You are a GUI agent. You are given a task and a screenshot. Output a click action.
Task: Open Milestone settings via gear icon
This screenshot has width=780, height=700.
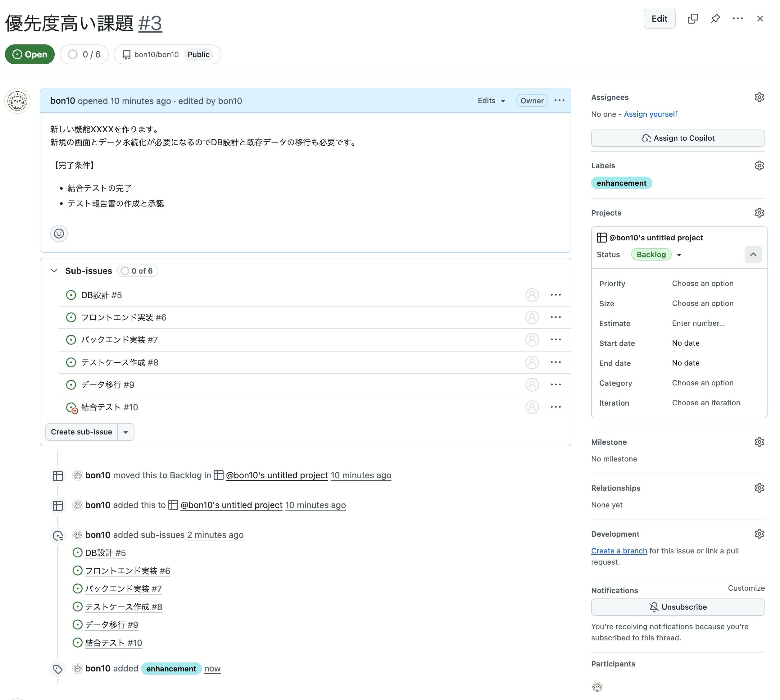coord(759,442)
